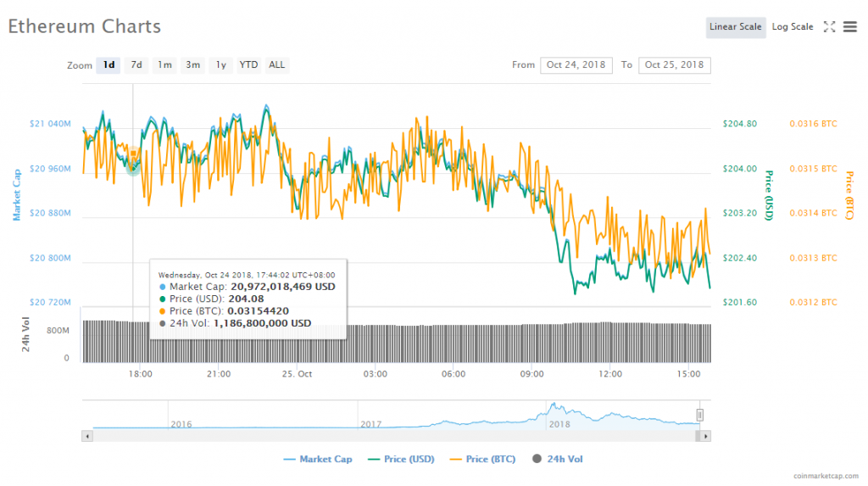This screenshot has height=486, width=868.
Task: Show ALL historical data
Action: (x=276, y=65)
